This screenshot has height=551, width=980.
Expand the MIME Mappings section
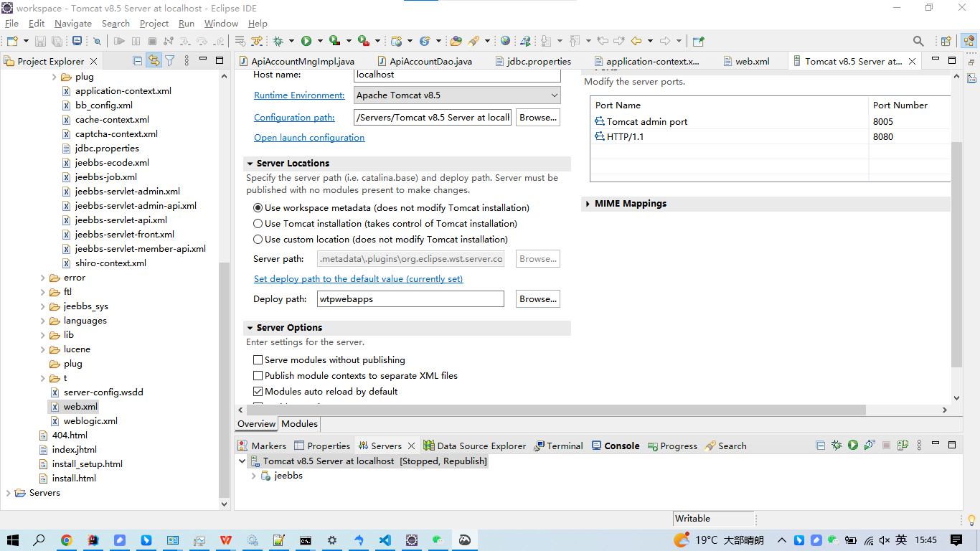pos(588,204)
